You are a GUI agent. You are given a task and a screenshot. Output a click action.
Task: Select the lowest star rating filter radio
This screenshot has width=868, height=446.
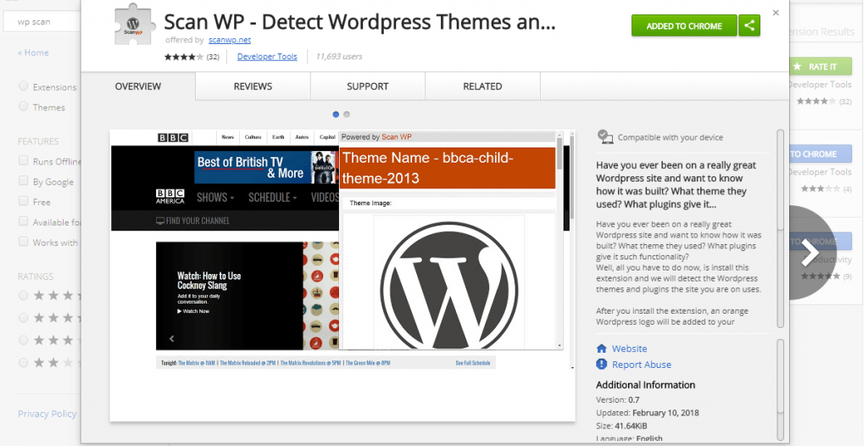click(x=23, y=362)
